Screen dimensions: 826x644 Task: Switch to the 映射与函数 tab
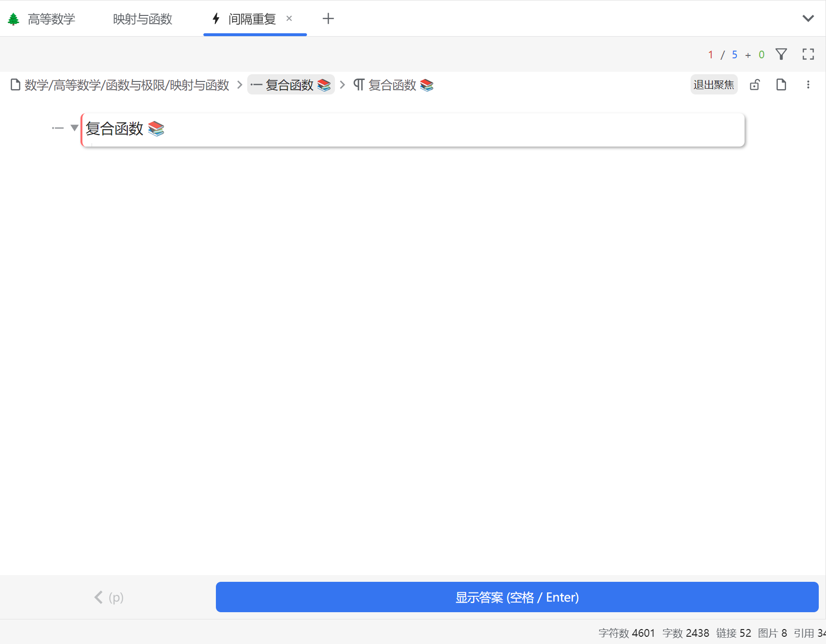click(143, 19)
